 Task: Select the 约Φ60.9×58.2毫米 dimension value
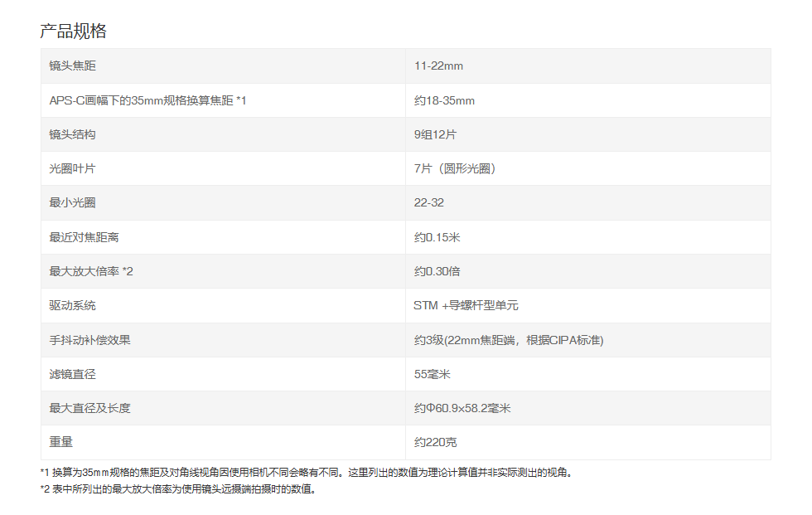pos(462,408)
